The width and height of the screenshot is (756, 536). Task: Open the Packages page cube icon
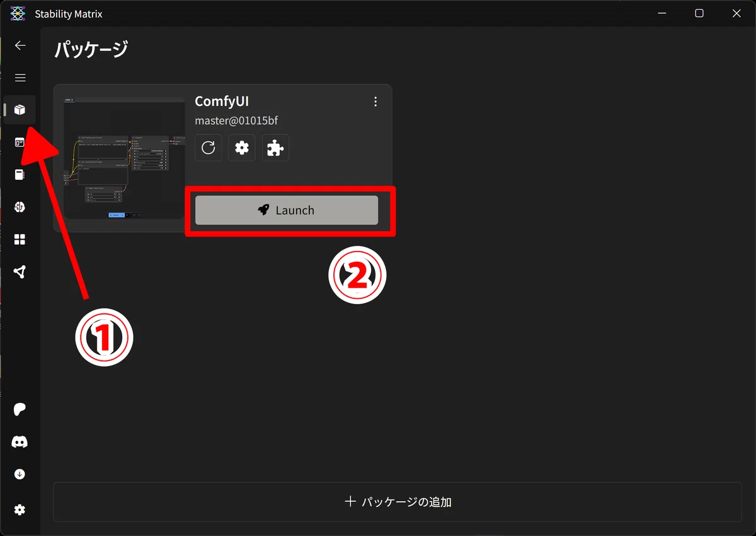(x=20, y=110)
